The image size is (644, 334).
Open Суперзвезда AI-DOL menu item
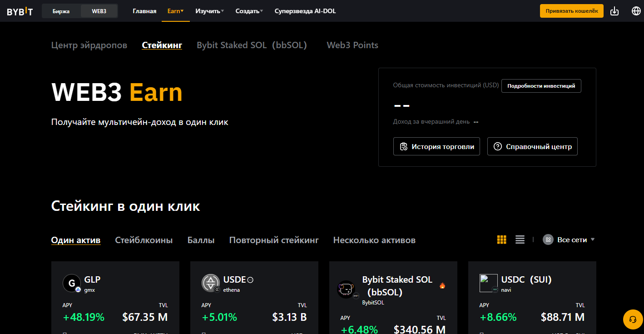pos(305,11)
